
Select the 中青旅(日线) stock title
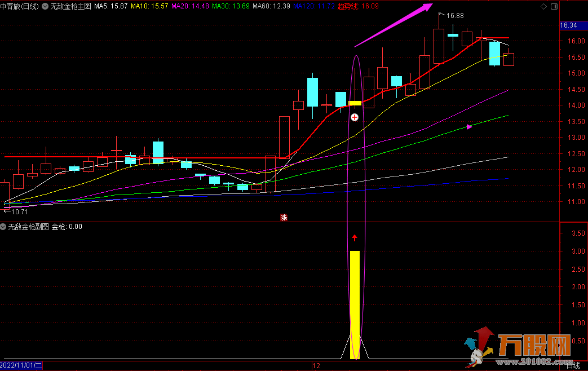(x=20, y=6)
